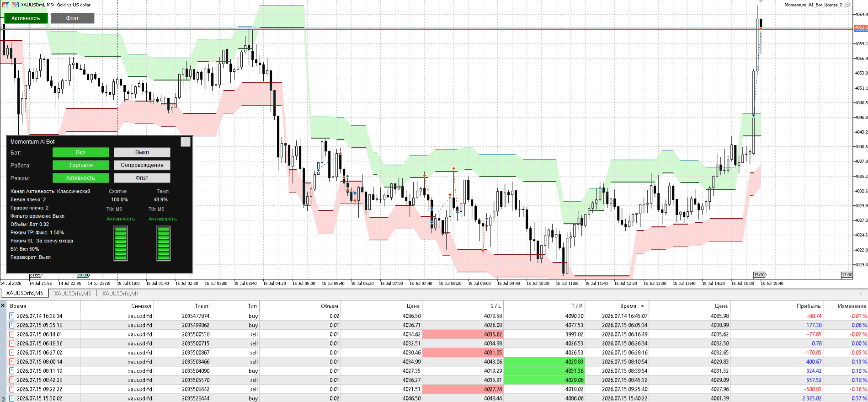Select Флэт in the panel's Режим row
This screenshot has width=868, height=402.
click(142, 178)
